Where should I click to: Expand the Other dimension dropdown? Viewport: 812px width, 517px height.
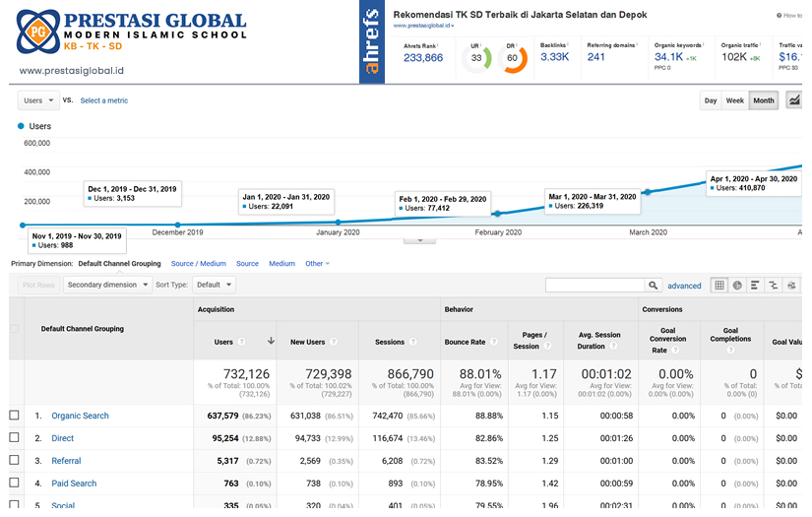318,263
